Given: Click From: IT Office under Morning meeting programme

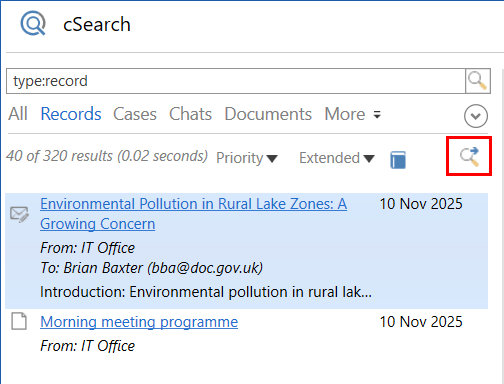Looking at the screenshot, I should pos(87,346).
